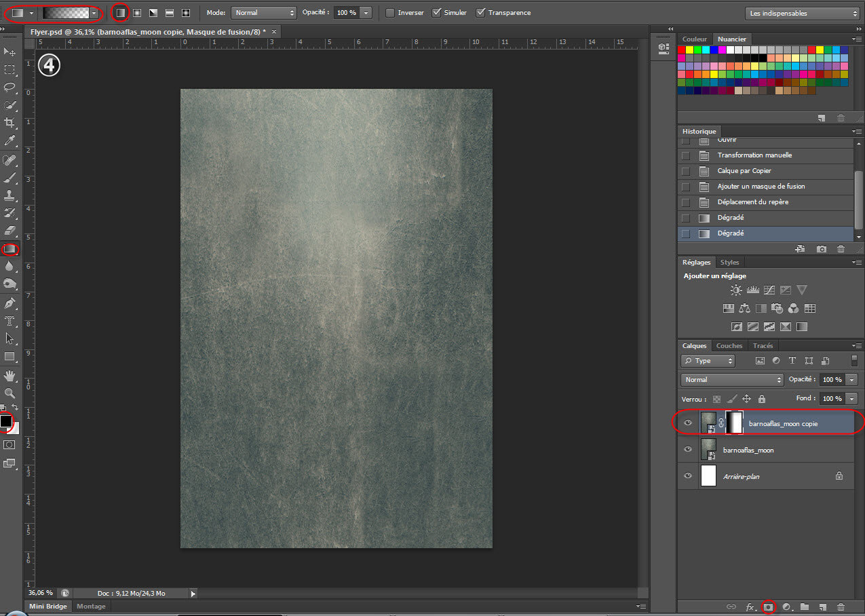This screenshot has width=865, height=616.
Task: Enable the Inverser checkbox
Action: click(x=390, y=13)
